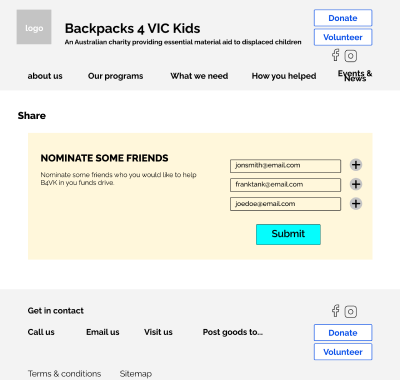Submit the nominated friends form
This screenshot has height=380, width=400.
tap(288, 234)
